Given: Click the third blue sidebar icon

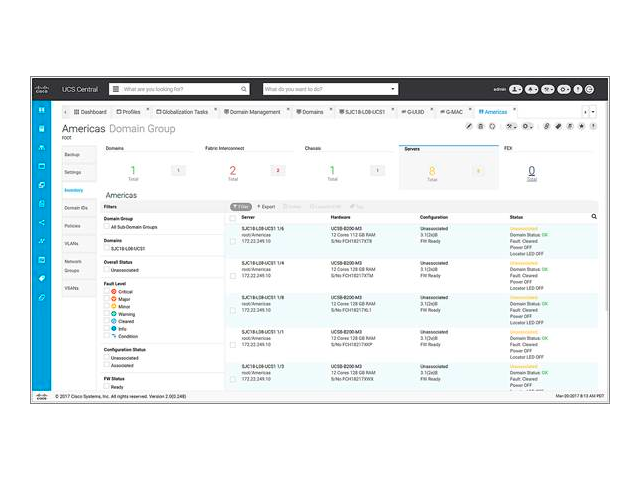Looking at the screenshot, I should (42, 148).
